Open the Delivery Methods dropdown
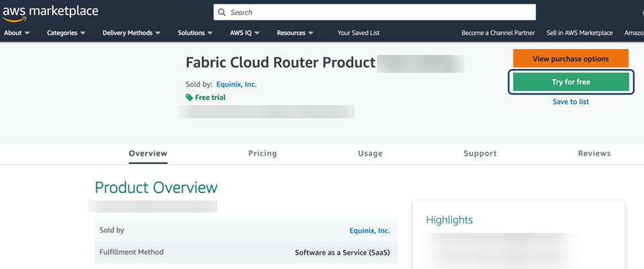644x269 pixels. coord(132,33)
